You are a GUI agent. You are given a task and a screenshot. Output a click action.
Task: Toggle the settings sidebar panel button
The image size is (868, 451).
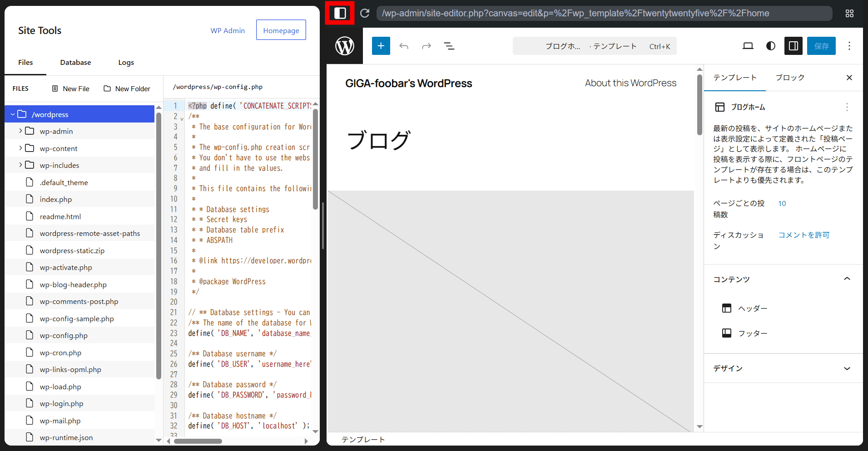pyautogui.click(x=793, y=46)
